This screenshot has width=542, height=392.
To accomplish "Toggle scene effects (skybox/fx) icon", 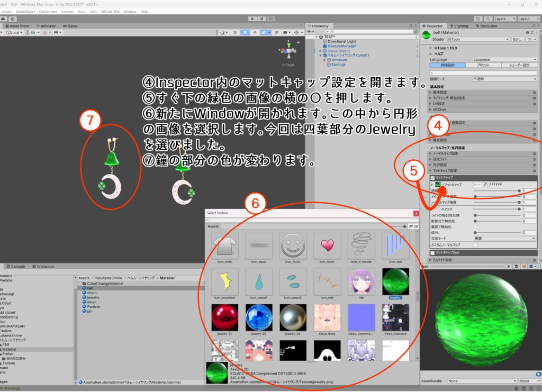I will 265,32.
